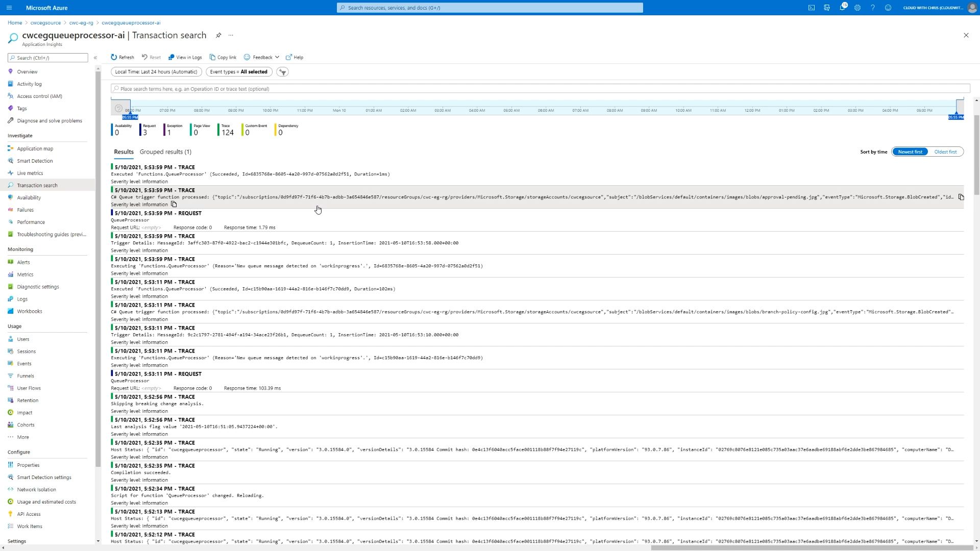The width and height of the screenshot is (980, 551).
Task: Click Refresh in the toolbar
Action: pos(122,57)
